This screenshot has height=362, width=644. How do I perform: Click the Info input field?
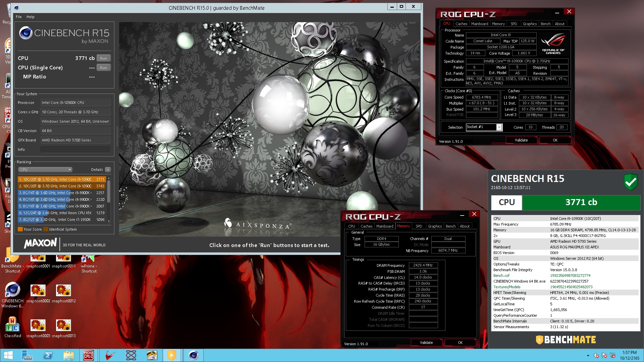75,149
